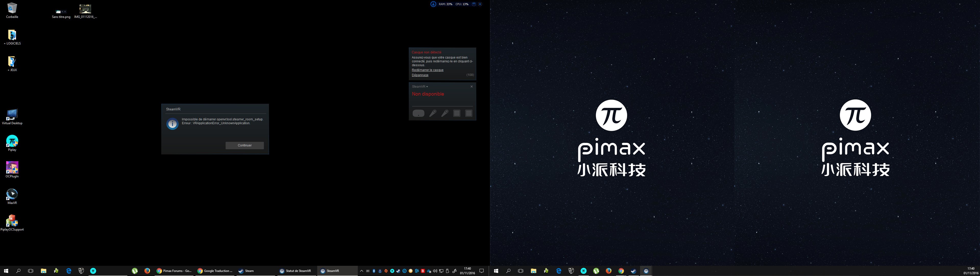Launch Virtual Desktop from the desktop
The image size is (980, 276).
pyautogui.click(x=12, y=117)
